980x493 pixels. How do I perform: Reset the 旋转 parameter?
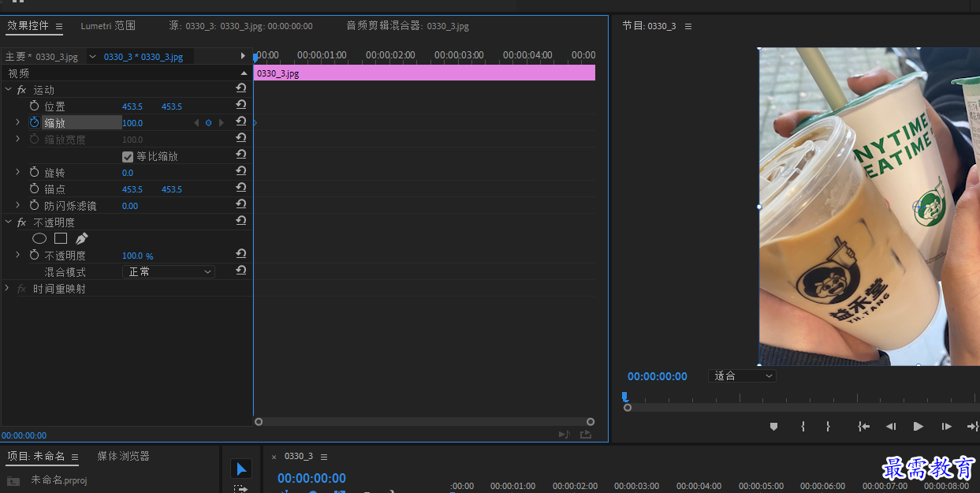[241, 171]
